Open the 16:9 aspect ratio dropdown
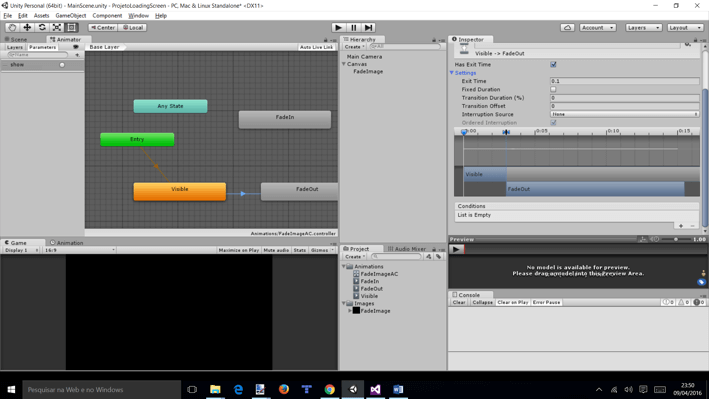Viewport: 709px width, 399px height. (x=80, y=250)
